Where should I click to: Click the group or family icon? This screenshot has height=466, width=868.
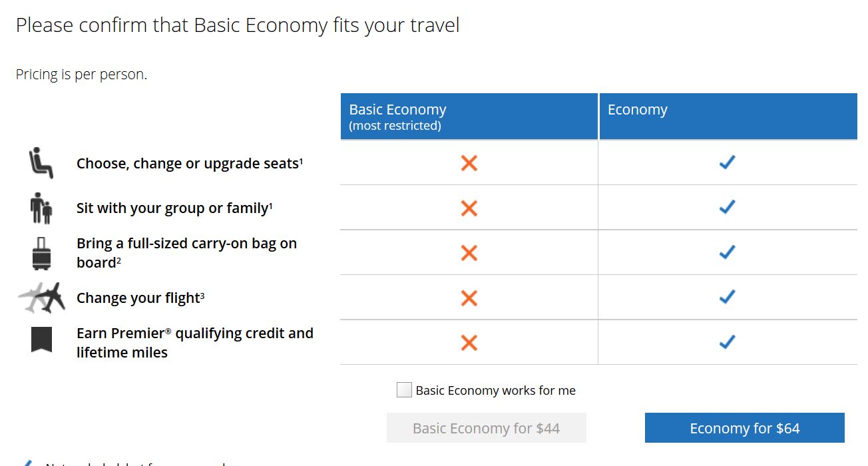(41, 207)
